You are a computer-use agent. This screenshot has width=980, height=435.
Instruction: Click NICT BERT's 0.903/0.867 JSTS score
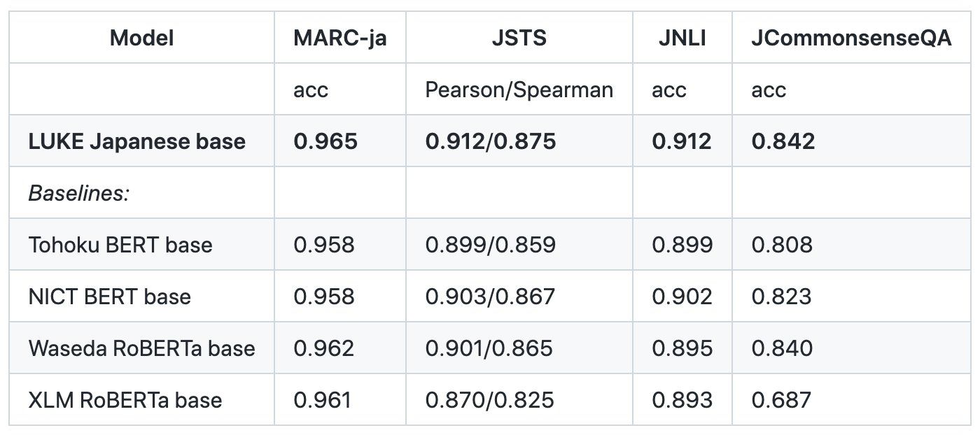(x=490, y=297)
